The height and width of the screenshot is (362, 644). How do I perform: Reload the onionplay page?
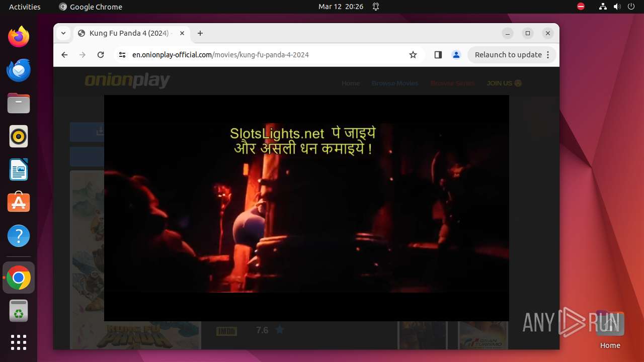point(101,55)
